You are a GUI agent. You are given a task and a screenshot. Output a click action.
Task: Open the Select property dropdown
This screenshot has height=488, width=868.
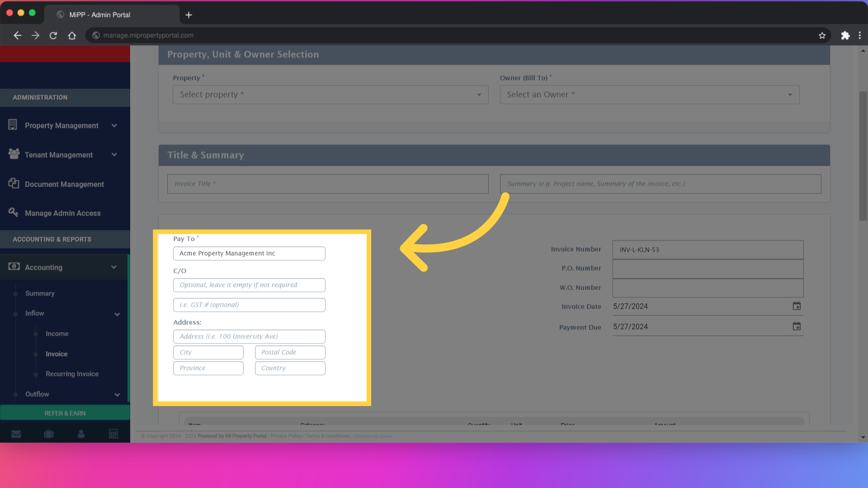(330, 94)
